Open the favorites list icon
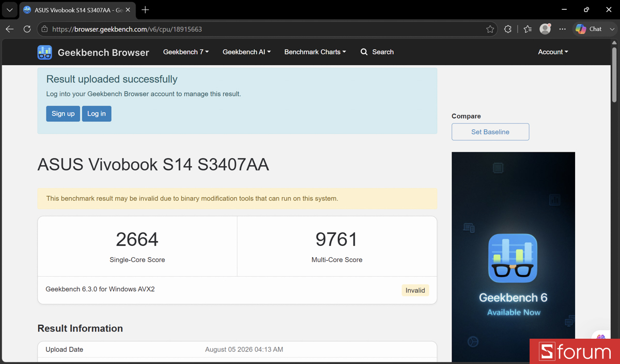 (527, 29)
